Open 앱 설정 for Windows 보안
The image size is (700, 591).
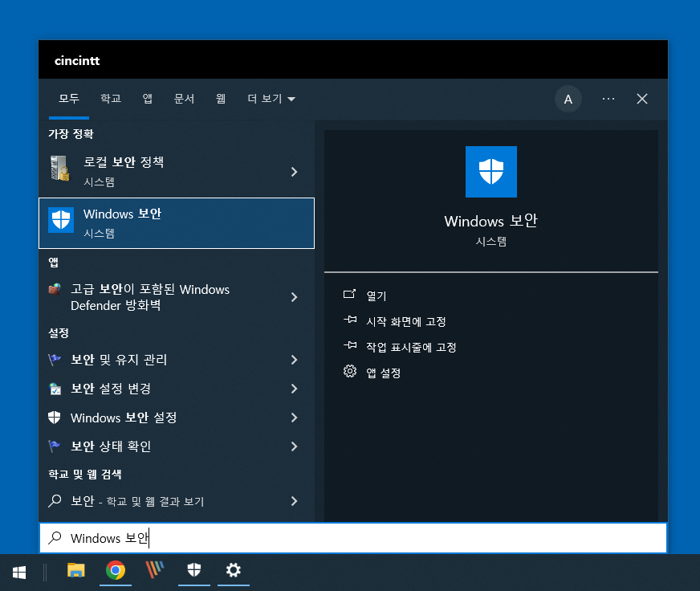click(384, 373)
